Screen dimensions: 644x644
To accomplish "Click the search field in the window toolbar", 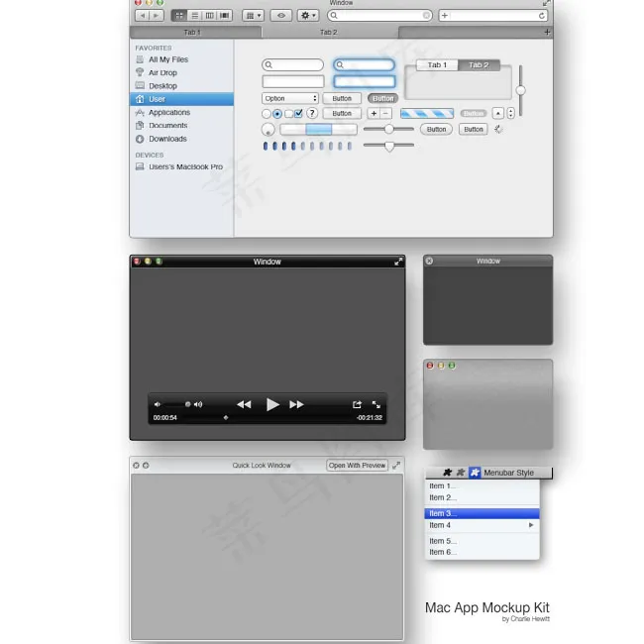I will pyautogui.click(x=379, y=16).
